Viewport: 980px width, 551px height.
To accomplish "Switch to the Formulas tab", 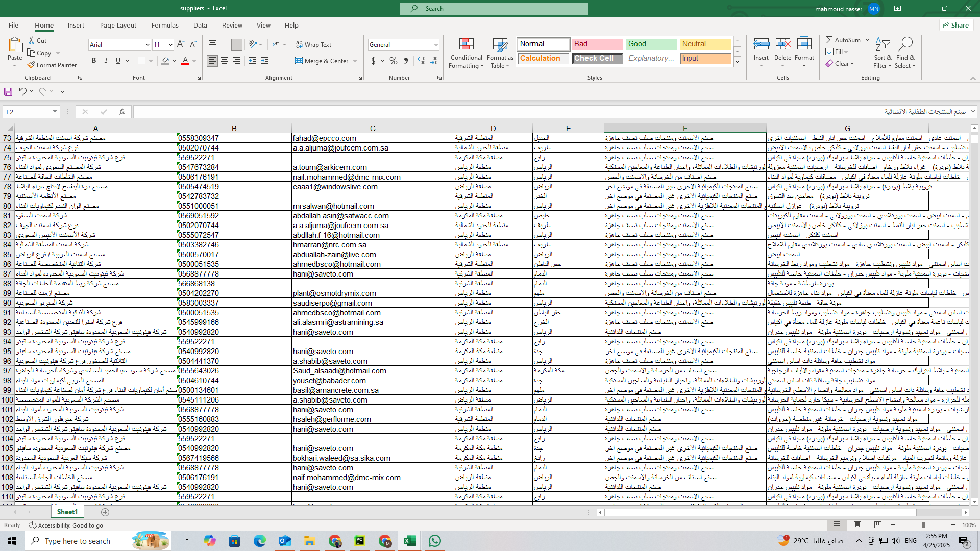I will 164,25.
